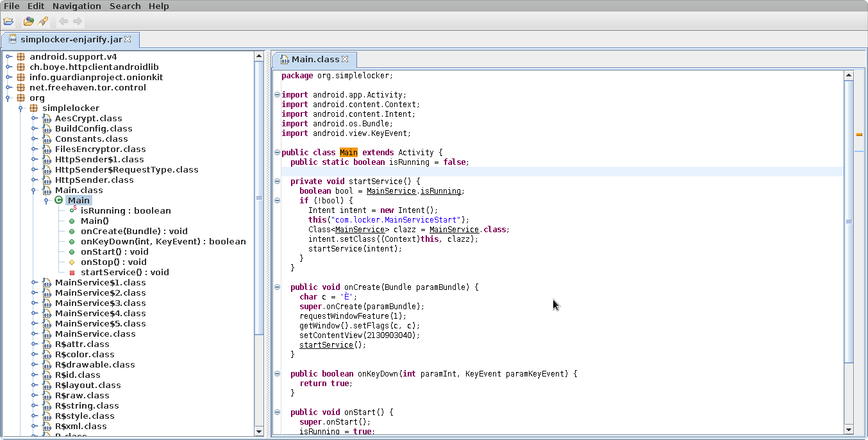Expand the AesCrypt.class node
Image resolution: width=868 pixels, height=440 pixels.
point(34,118)
